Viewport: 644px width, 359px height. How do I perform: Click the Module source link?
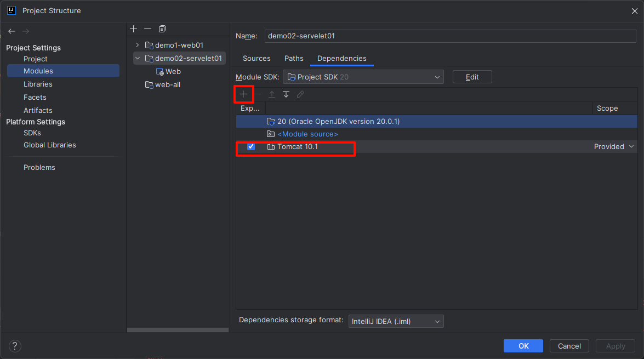coord(307,134)
